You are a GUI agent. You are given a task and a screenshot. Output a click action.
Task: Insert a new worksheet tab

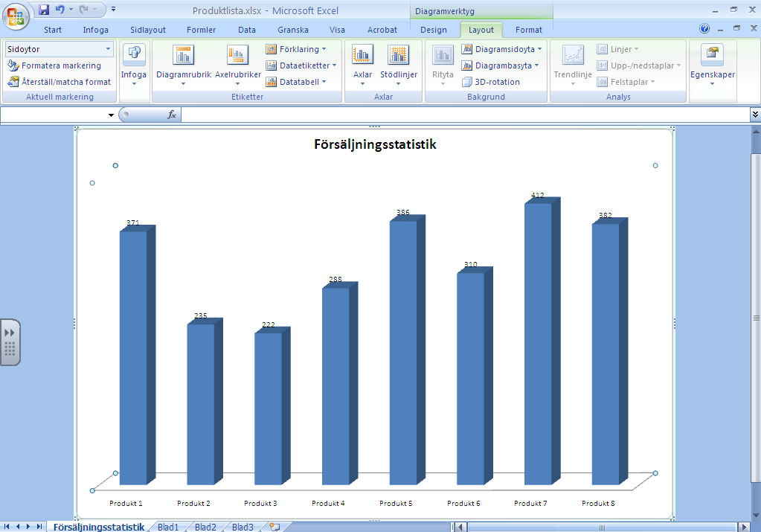(x=274, y=527)
